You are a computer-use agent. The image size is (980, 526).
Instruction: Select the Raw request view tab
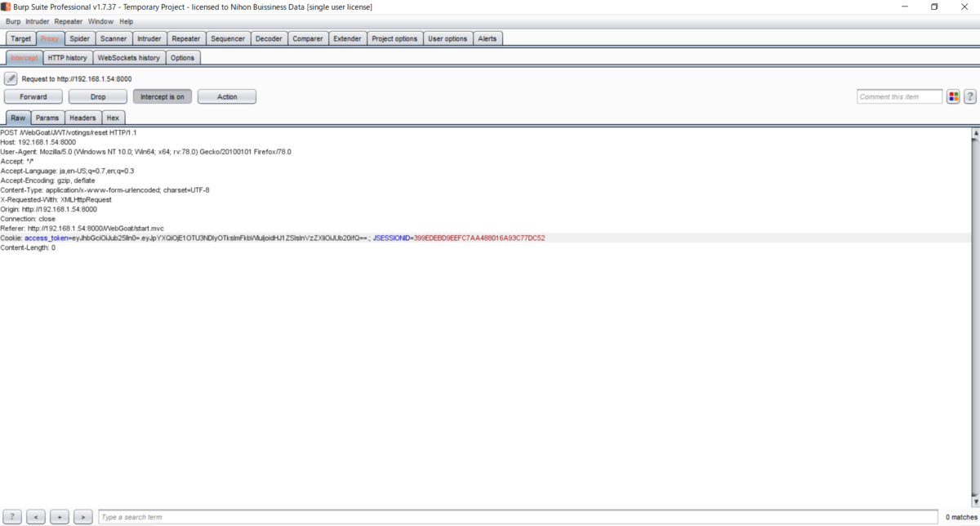pyautogui.click(x=18, y=118)
